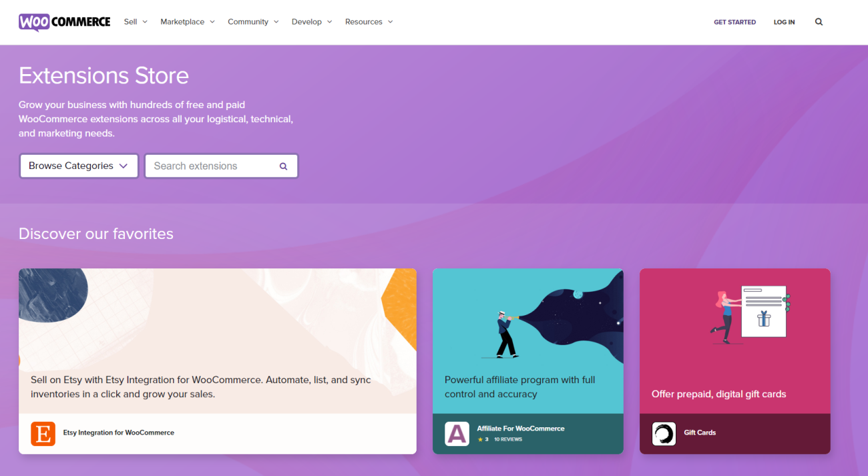This screenshot has width=868, height=476.
Task: Click the Sell on Etsy description text
Action: click(201, 387)
